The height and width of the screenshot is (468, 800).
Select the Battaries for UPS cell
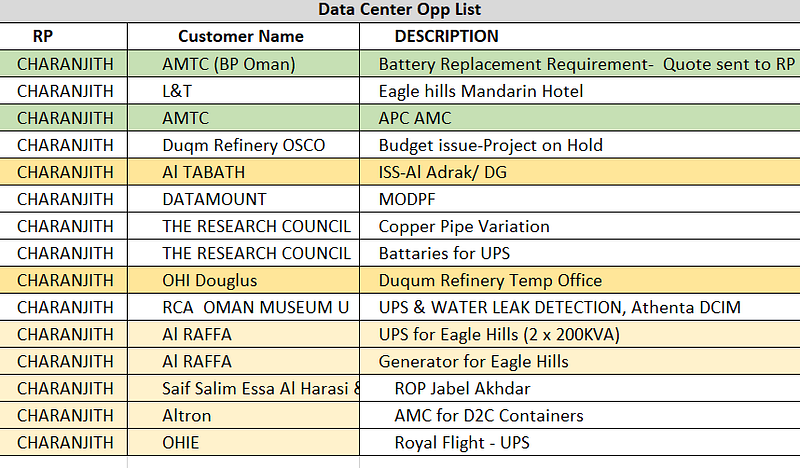point(458,253)
